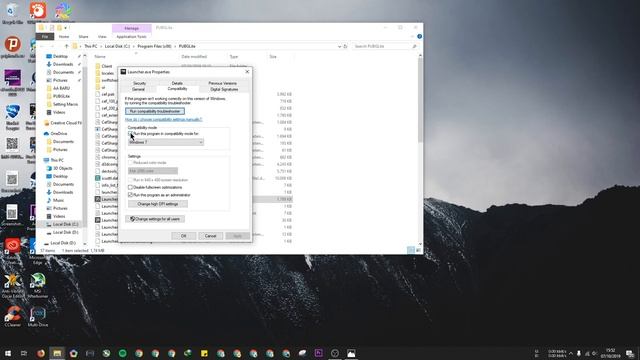The width and height of the screenshot is (640, 360).
Task: Toggle 'Run this program in compatibility mode for'
Action: click(131, 133)
